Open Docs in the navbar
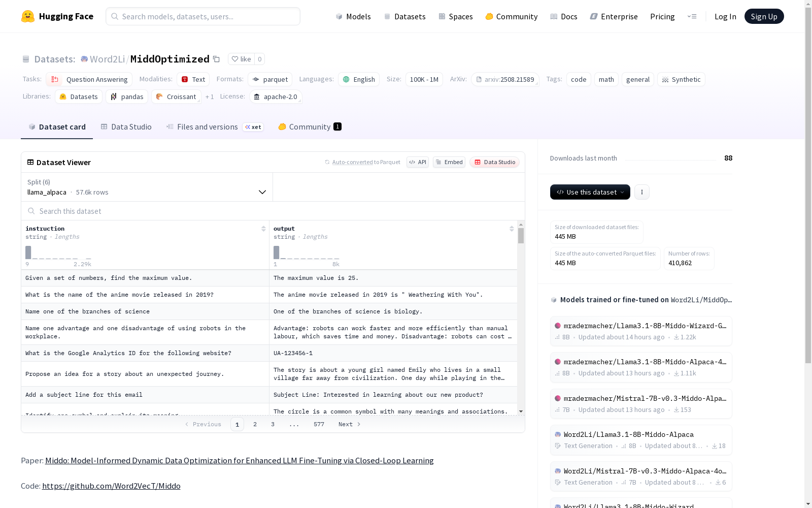This screenshot has width=812, height=508. [x=564, y=16]
